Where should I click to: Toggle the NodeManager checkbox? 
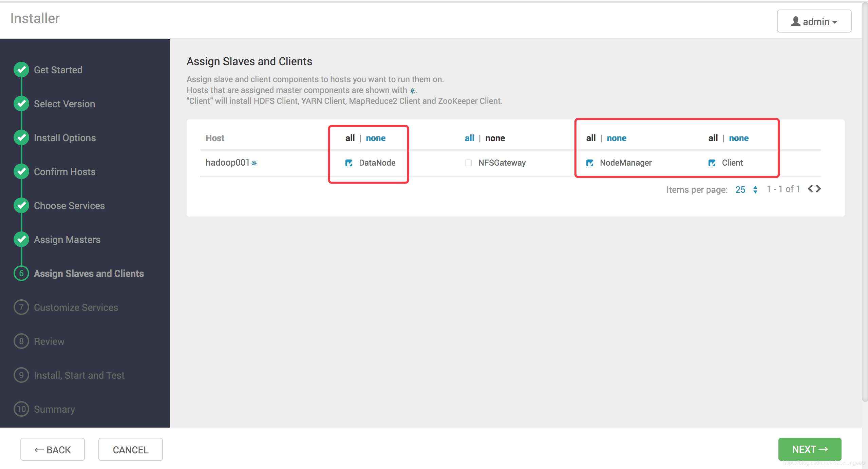(x=590, y=163)
